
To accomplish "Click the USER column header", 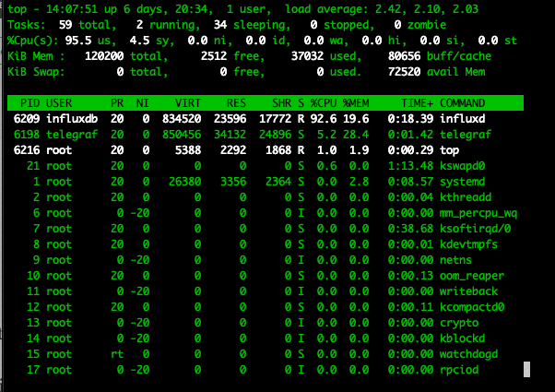I will tap(59, 103).
